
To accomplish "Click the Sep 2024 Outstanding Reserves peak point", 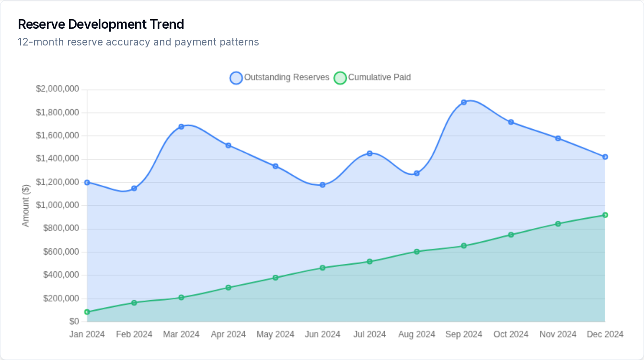I will tap(464, 102).
